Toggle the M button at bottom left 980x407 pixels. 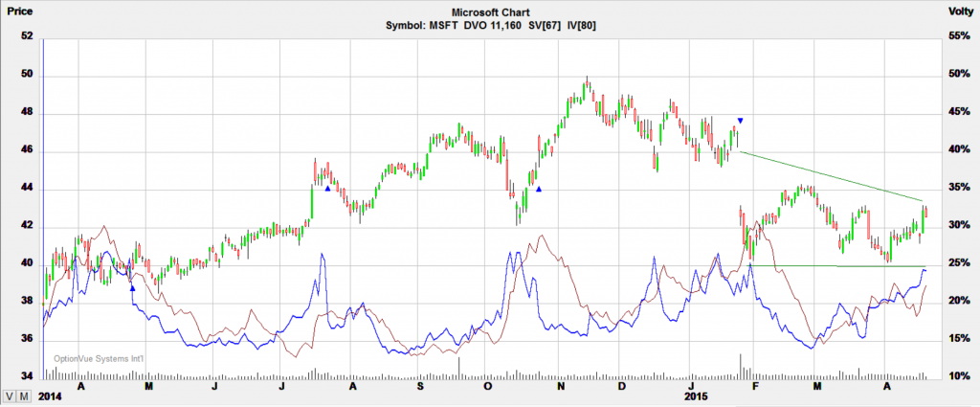pos(24,396)
